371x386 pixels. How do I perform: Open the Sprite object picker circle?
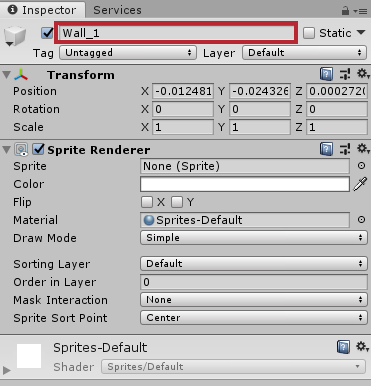pyautogui.click(x=361, y=166)
